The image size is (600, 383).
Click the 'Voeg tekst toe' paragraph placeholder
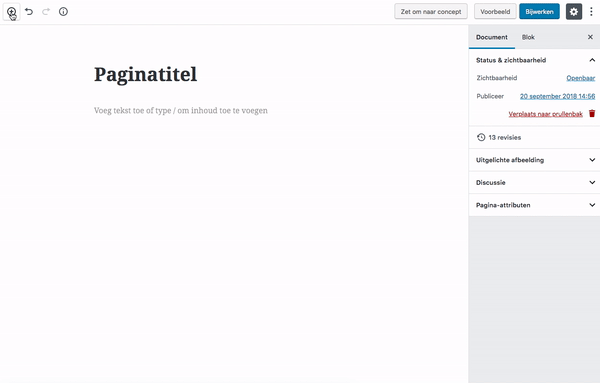[x=181, y=111]
